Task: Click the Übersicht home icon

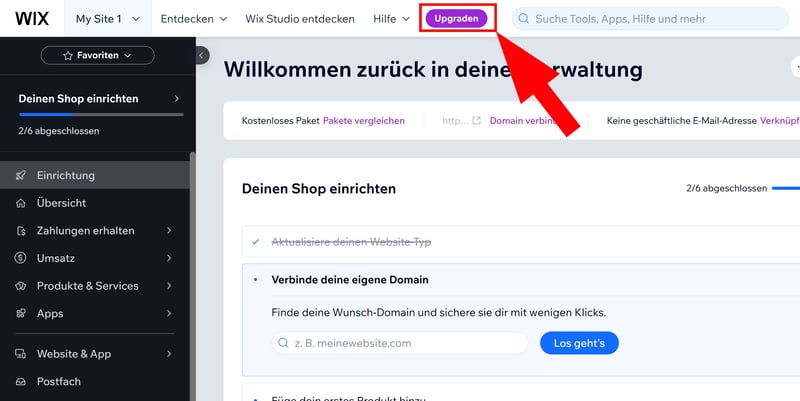Action: pos(20,203)
